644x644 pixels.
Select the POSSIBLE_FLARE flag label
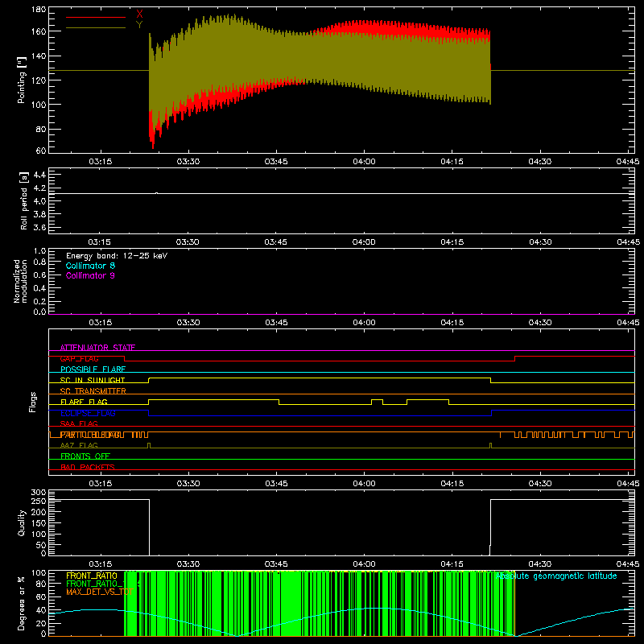(x=93, y=369)
